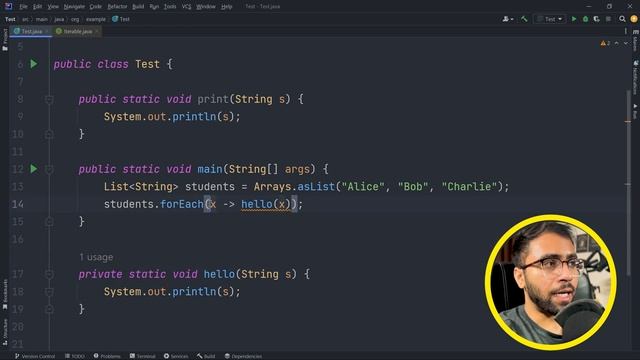
Task: Run class Test from gutter arrow
Action: click(34, 64)
